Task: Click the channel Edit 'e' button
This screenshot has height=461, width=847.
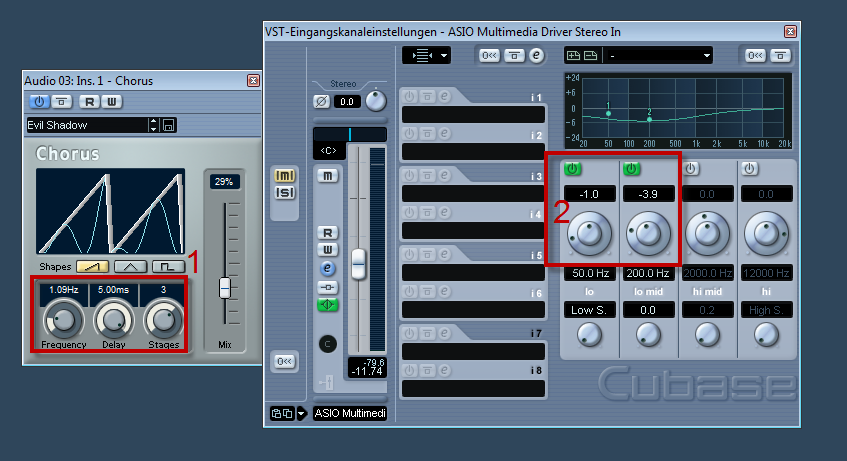Action: coord(328,268)
